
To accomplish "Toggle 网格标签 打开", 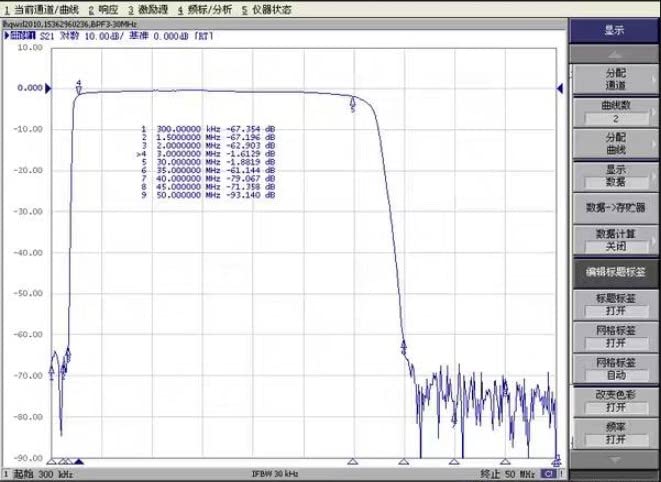I will click(615, 337).
